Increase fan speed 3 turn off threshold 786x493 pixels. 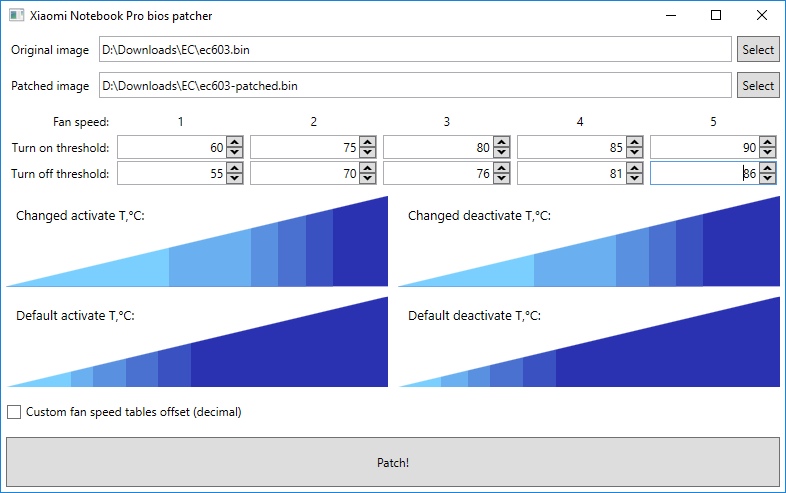[x=501, y=168]
